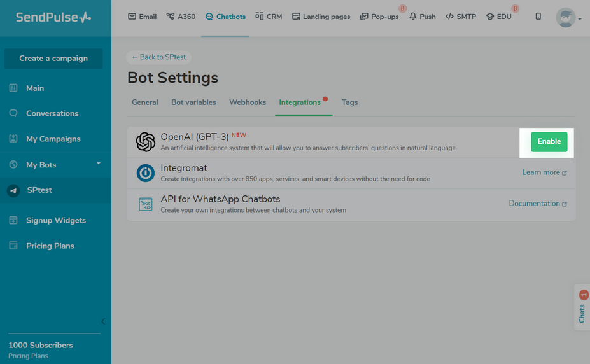Go to the A360 automation section
This screenshot has width=590, height=364.
click(x=181, y=17)
